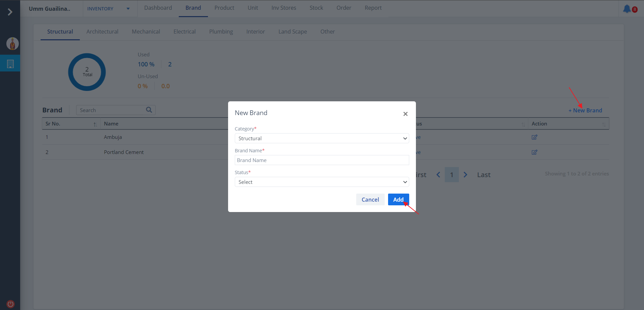Cancel the New Brand dialog
The height and width of the screenshot is (310, 644).
(x=370, y=200)
